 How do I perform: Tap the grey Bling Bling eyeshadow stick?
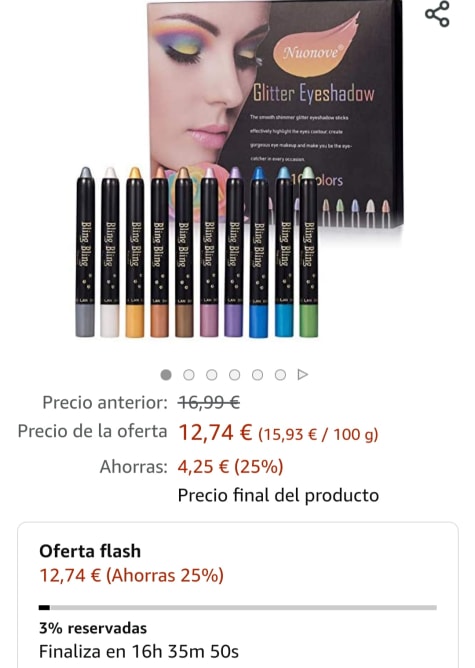(x=85, y=252)
